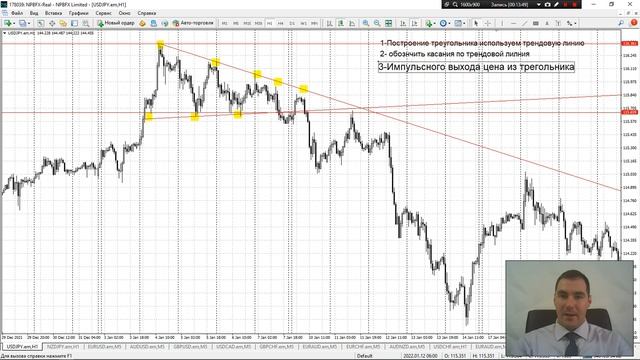Open the Файл menu
Viewport: 640px width, 360px height.
17,13
